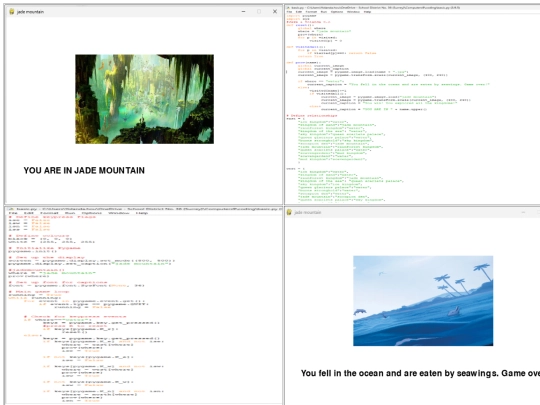Click the file path title of the upper IDLE editor
The height and width of the screenshot is (405, 540).
point(376,7)
